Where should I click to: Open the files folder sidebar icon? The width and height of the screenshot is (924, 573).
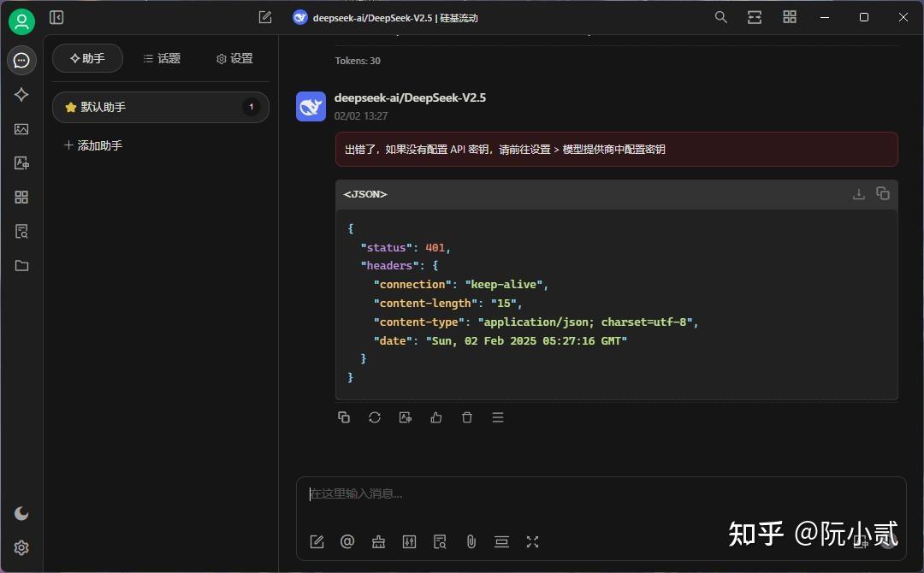21,266
